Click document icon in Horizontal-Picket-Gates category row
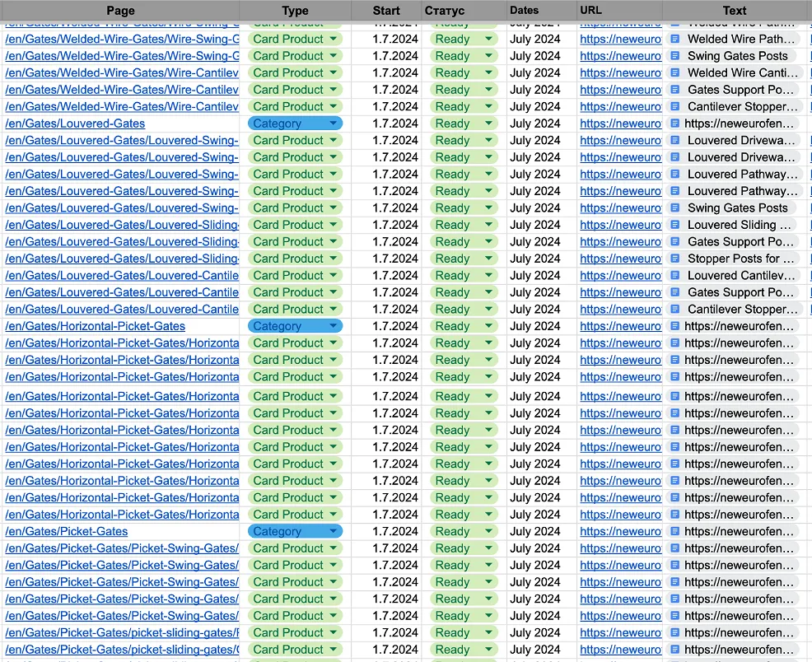 point(674,326)
